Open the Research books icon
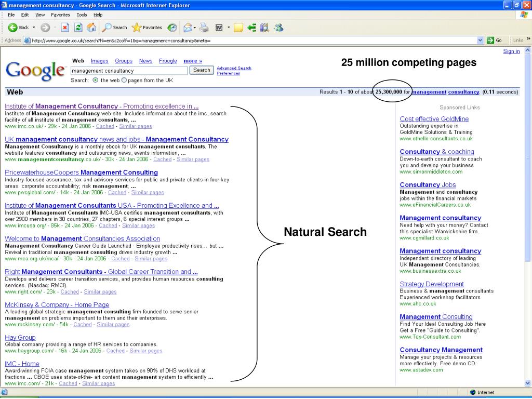Screen dimensions: 532x399 pos(264,28)
